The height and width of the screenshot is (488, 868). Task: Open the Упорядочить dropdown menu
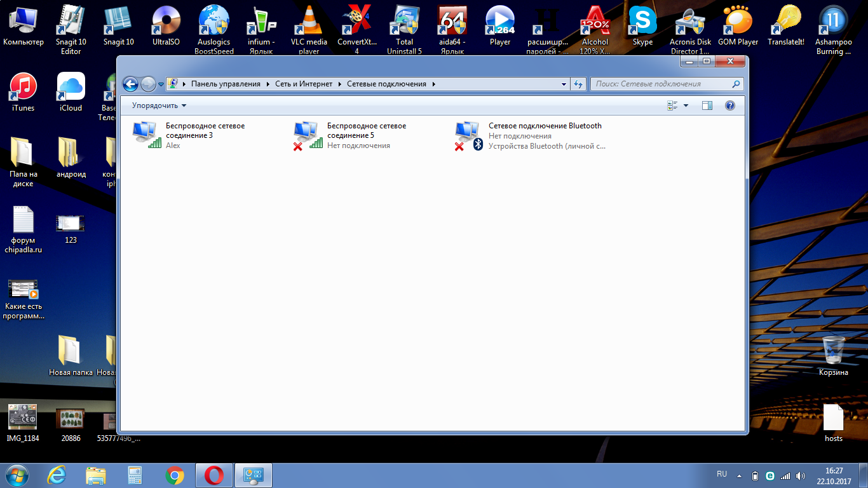tap(159, 105)
